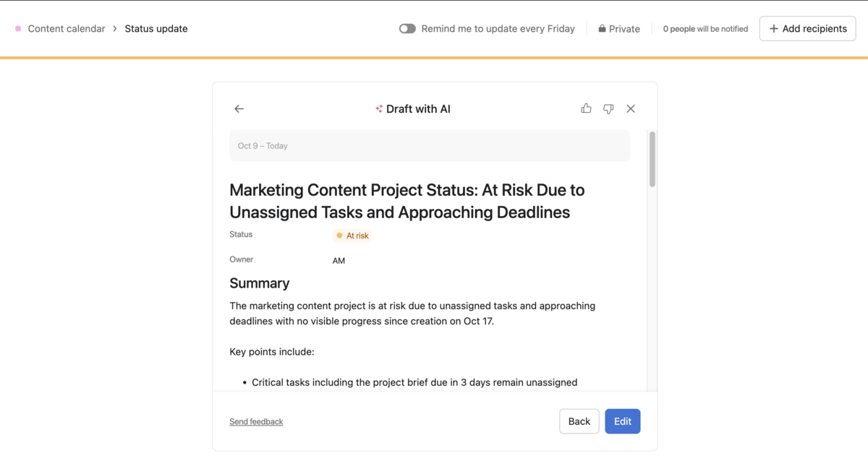Close the Draft with AI dialog
The image size is (868, 461).
[x=630, y=108]
